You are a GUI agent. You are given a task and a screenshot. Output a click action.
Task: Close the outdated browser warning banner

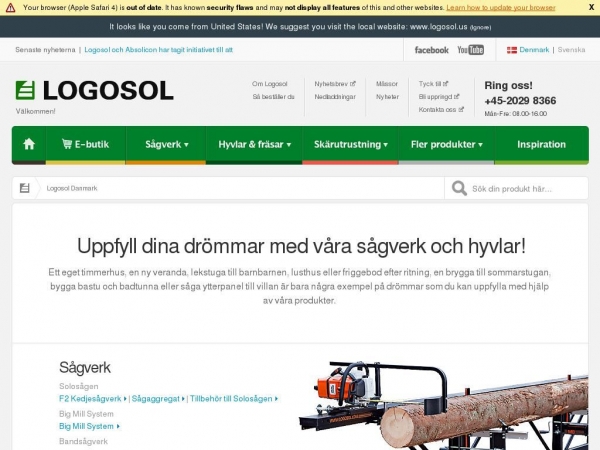(592, 7)
